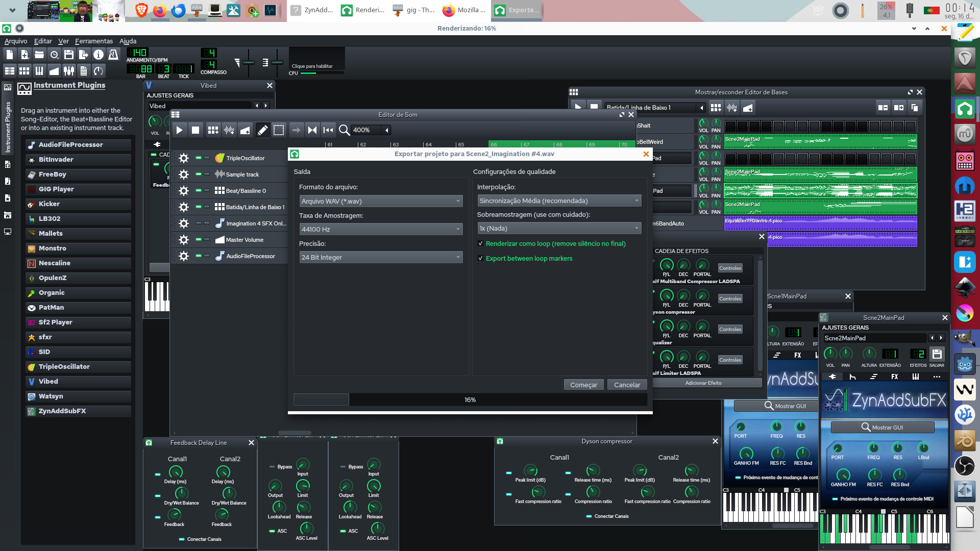Open the Taxa de Amostragem 44100 Hz dropdown
The height and width of the screenshot is (551, 980).
(x=381, y=230)
